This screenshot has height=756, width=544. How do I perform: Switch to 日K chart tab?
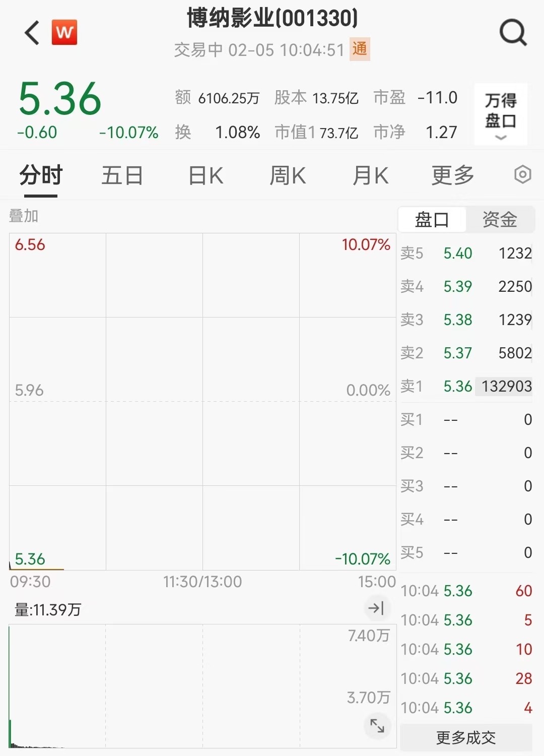pos(206,175)
